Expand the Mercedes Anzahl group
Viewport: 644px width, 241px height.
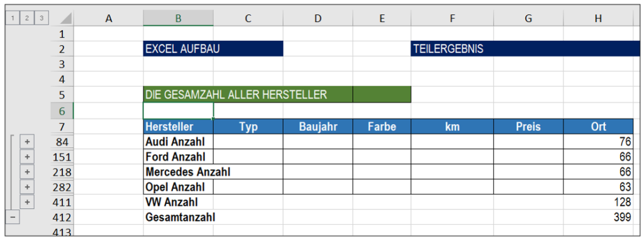27,172
